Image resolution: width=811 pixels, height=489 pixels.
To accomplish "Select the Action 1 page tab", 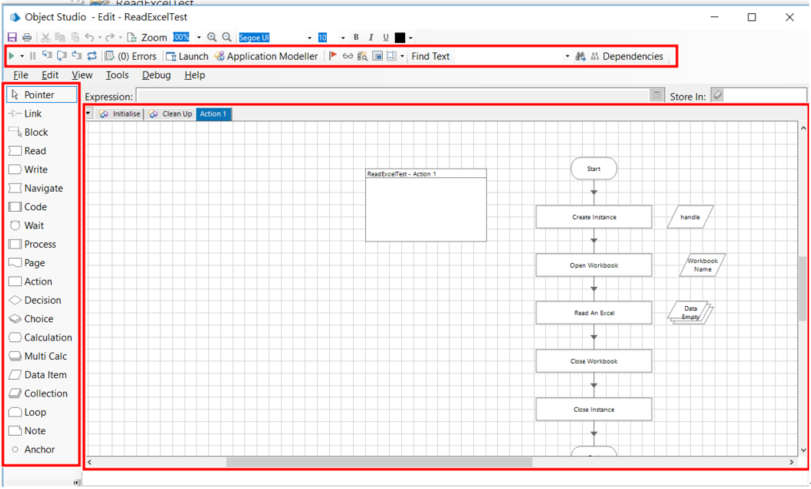I will tap(214, 114).
